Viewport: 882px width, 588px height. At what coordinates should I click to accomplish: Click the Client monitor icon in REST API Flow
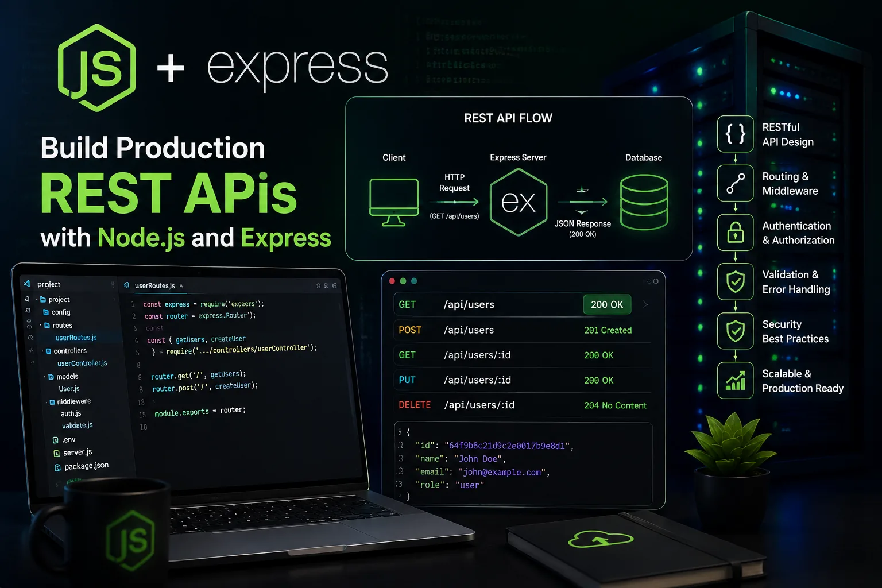pyautogui.click(x=394, y=202)
